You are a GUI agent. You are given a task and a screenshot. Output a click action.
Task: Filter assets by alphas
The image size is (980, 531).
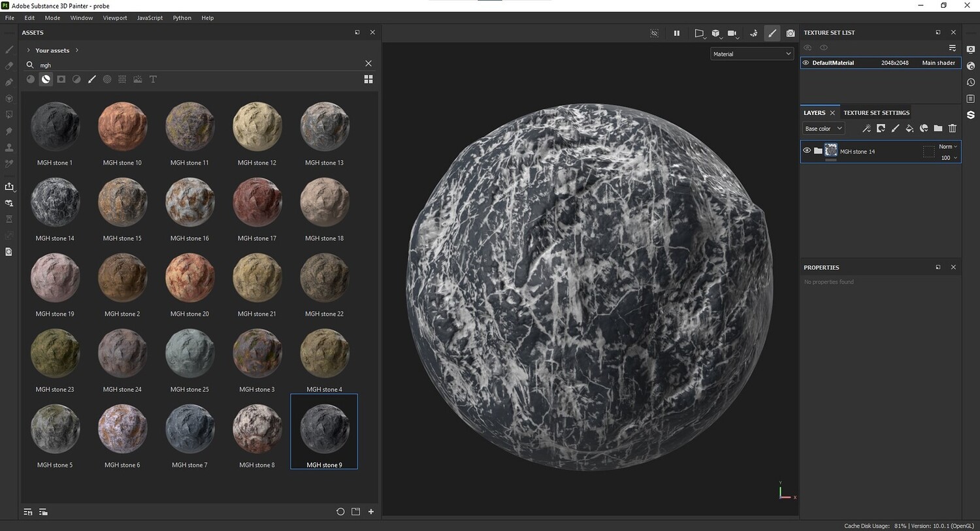click(107, 79)
